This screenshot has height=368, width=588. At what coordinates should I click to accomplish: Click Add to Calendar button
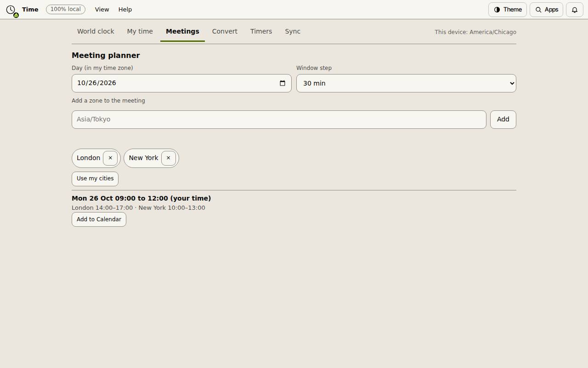pos(99,219)
